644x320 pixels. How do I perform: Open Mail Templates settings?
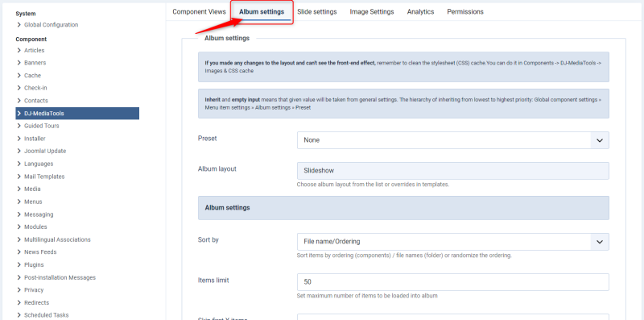(44, 177)
